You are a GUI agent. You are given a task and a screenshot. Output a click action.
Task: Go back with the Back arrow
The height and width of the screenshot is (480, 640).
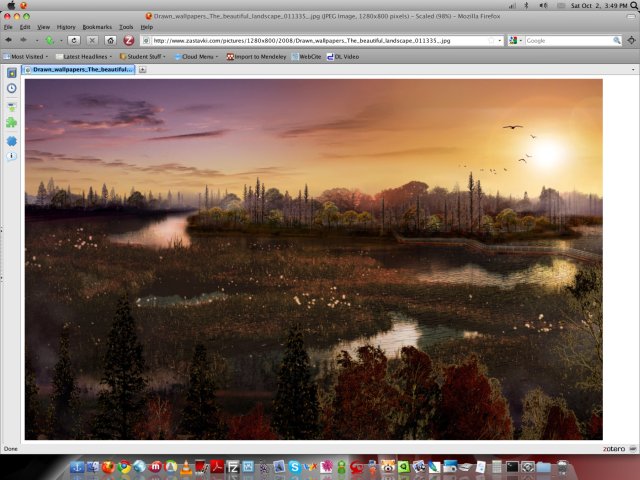point(8,40)
